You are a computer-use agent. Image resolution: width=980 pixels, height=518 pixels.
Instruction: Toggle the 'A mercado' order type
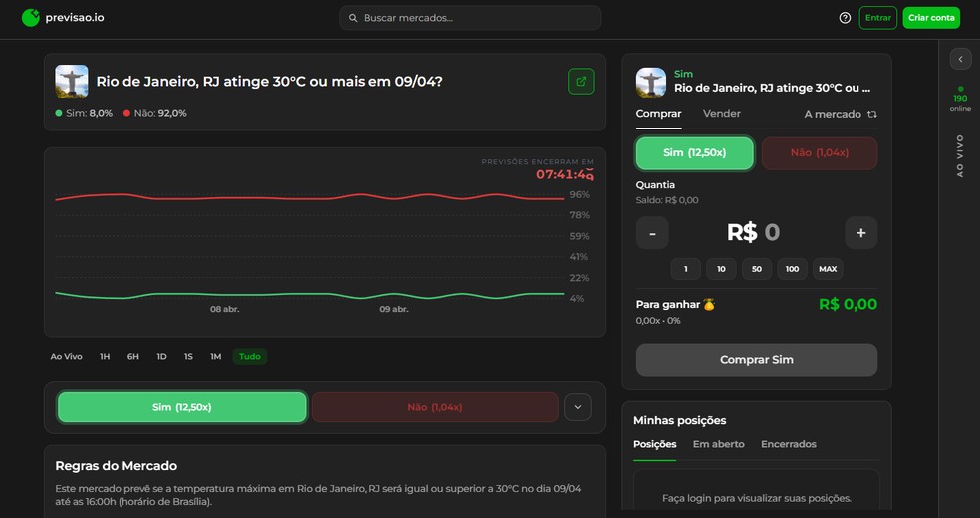(x=841, y=114)
